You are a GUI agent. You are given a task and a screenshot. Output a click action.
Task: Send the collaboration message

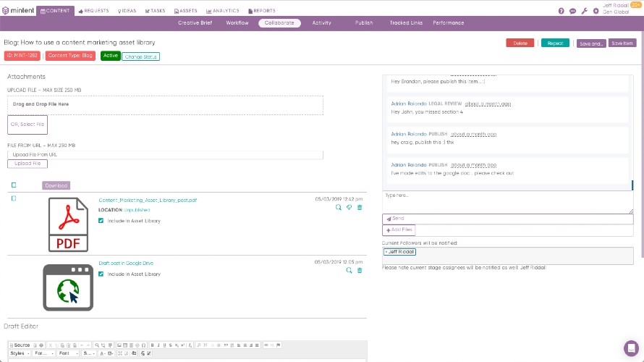[508, 219]
